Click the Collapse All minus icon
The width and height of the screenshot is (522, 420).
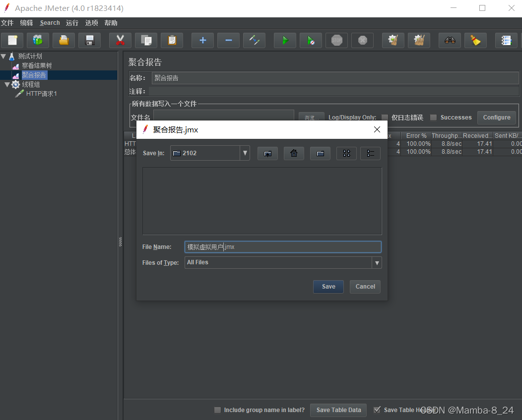click(228, 40)
